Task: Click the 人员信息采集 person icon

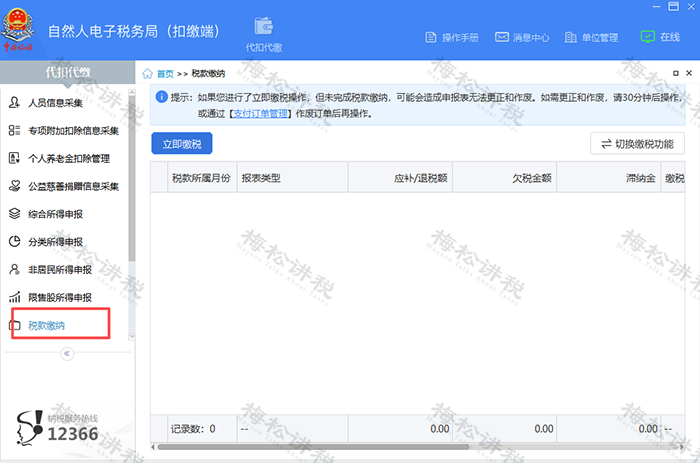Action: click(14, 103)
